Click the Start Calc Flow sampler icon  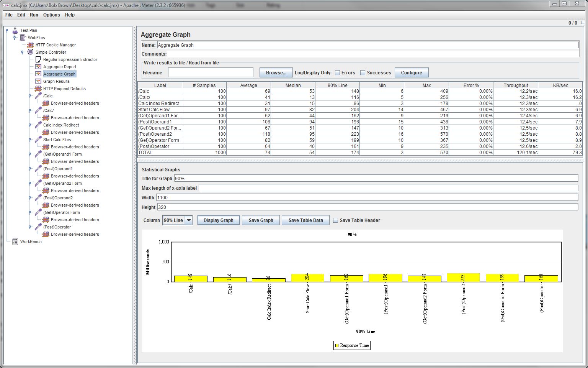click(x=38, y=140)
